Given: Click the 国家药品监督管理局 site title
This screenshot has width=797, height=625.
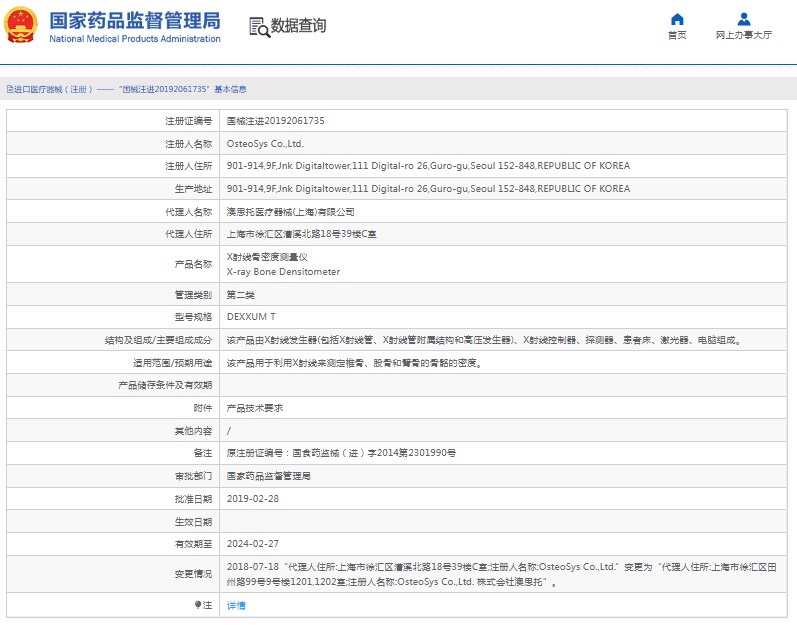Looking at the screenshot, I should (135, 21).
